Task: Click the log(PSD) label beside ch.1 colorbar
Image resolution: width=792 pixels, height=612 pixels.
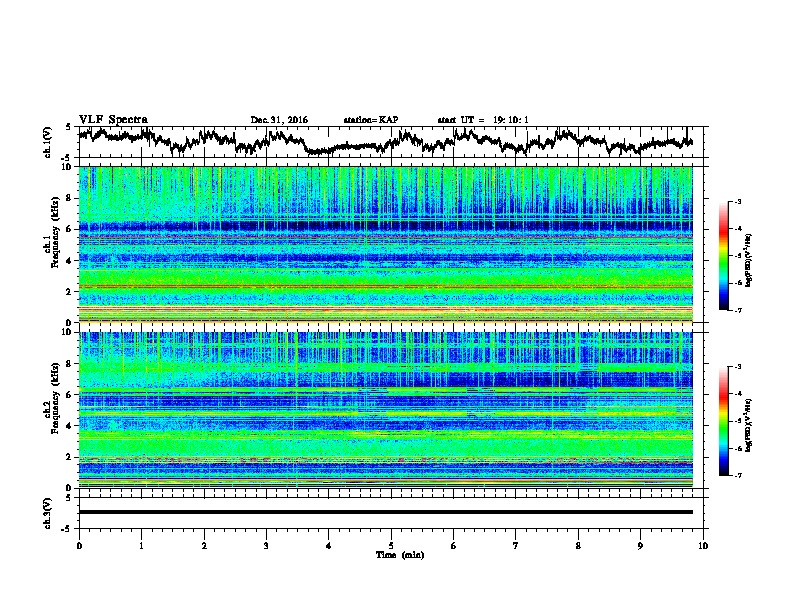Action: tap(749, 261)
